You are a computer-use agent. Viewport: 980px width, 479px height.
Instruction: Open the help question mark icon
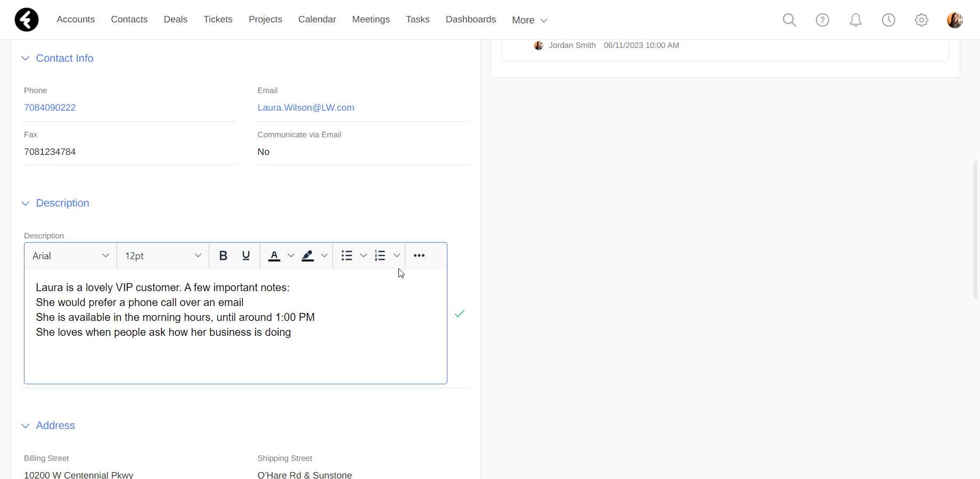(822, 20)
